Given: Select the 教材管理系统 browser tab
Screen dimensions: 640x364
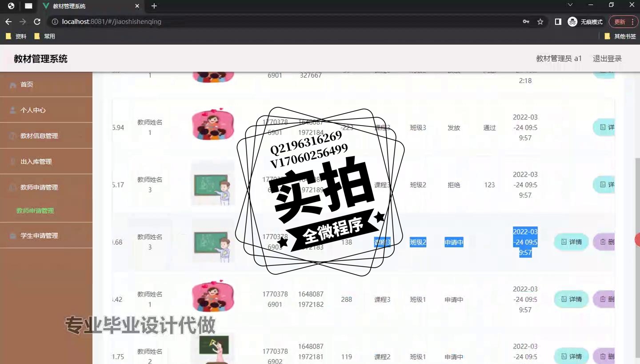Looking at the screenshot, I should click(x=91, y=6).
